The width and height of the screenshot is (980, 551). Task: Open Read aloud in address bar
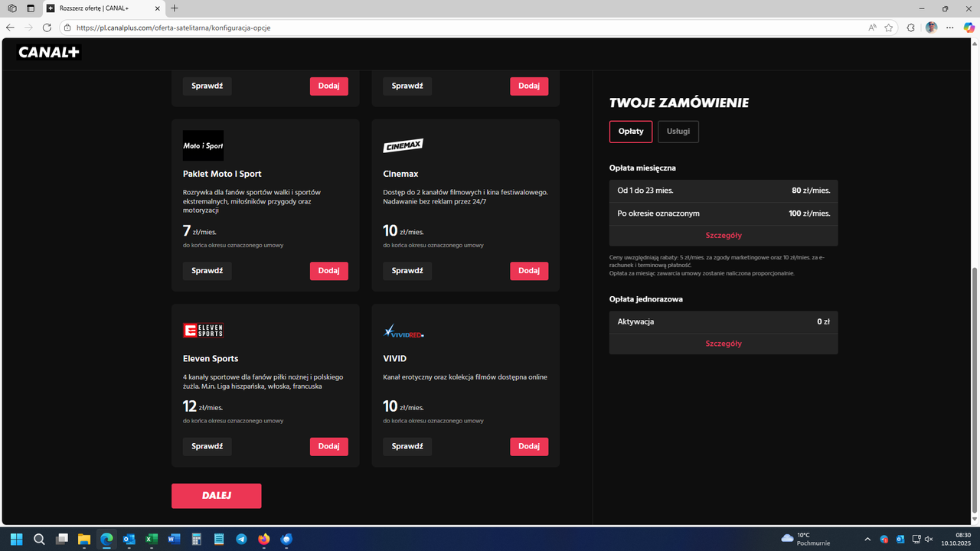[872, 28]
